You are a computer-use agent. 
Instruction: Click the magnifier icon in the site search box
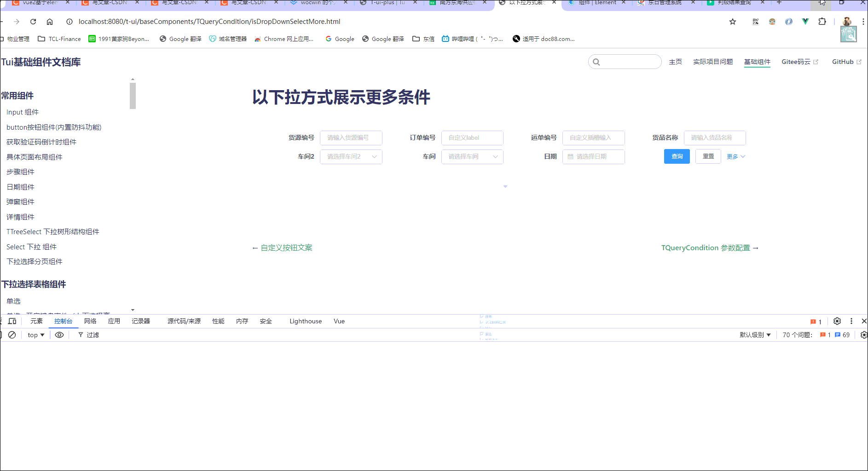[x=596, y=62]
